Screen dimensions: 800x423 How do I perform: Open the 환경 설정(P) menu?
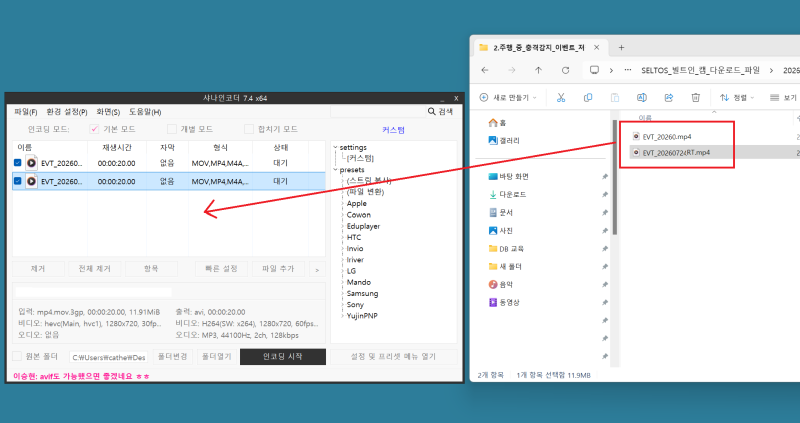click(x=67, y=112)
